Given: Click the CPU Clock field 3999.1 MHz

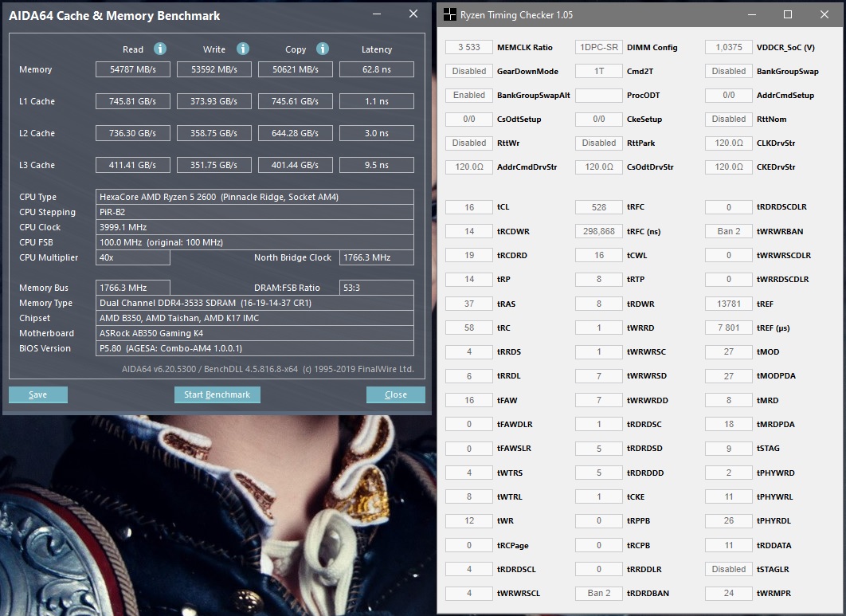Looking at the screenshot, I should click(255, 227).
